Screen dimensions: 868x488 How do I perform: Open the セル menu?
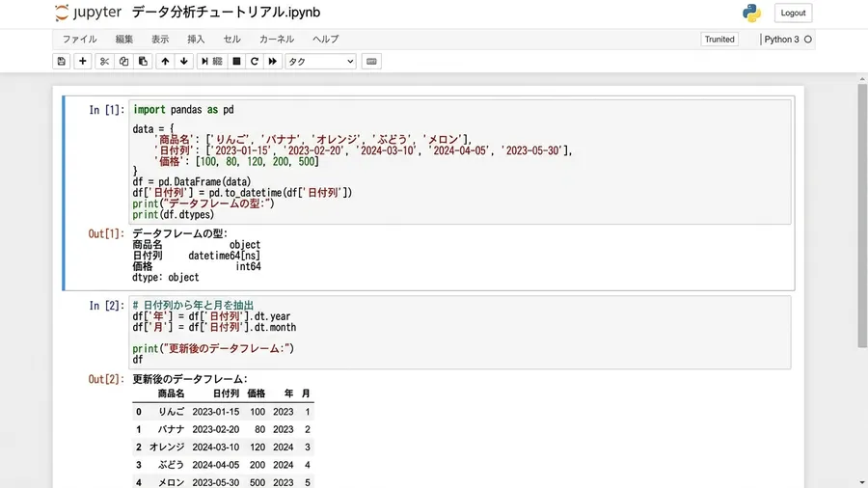click(231, 40)
